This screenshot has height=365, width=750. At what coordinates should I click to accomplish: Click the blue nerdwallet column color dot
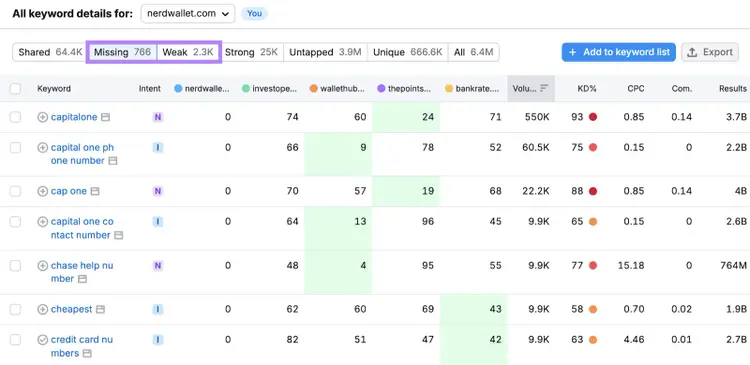point(178,88)
